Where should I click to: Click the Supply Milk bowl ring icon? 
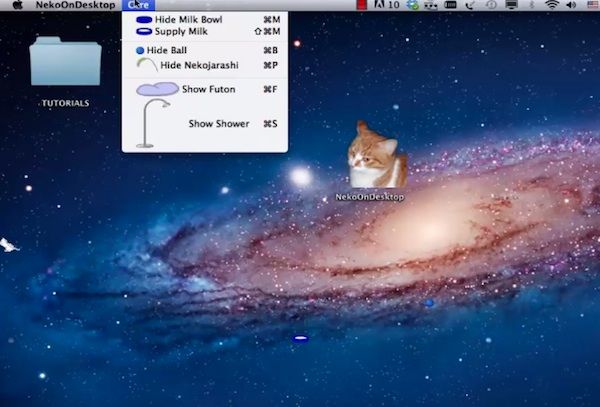(144, 31)
